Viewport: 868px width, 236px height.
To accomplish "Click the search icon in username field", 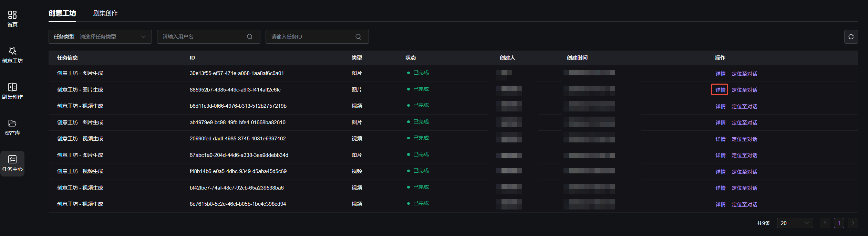I will (250, 37).
